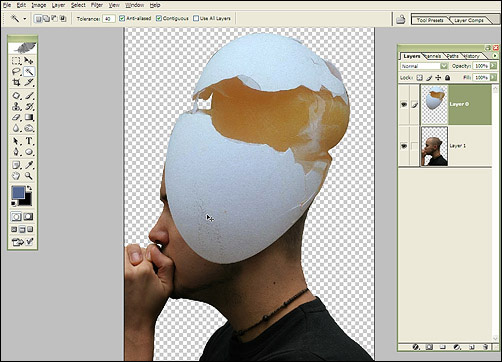This screenshot has width=502, height=362.
Task: Select the Lasso tool
Action: point(16,71)
